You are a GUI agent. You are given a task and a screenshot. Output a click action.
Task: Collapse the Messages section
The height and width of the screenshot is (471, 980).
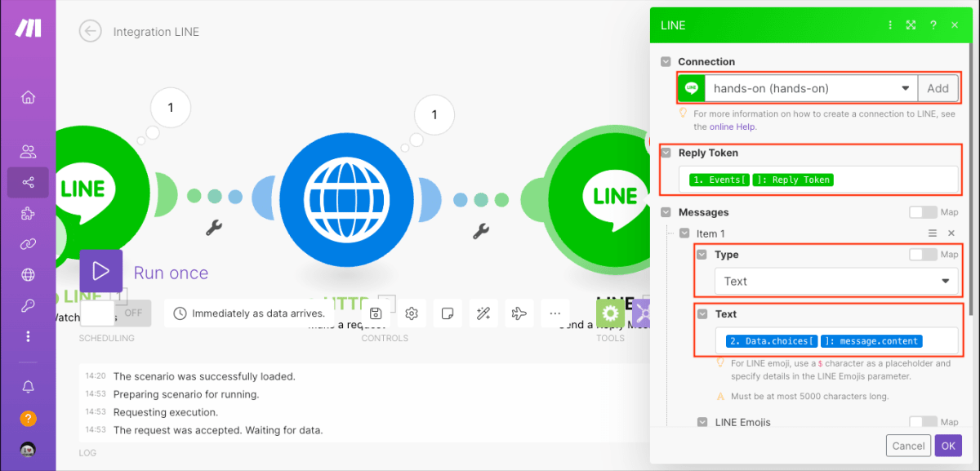[x=666, y=212]
